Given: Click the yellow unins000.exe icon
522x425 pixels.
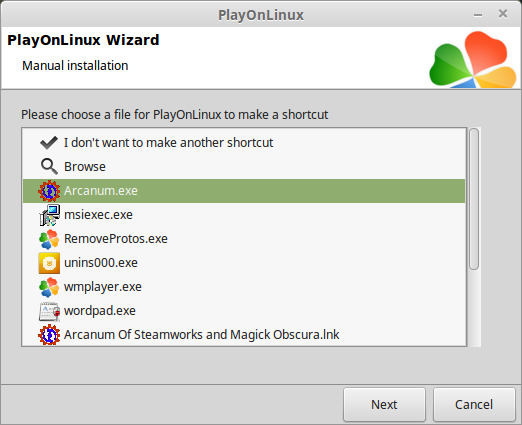Looking at the screenshot, I should click(49, 263).
